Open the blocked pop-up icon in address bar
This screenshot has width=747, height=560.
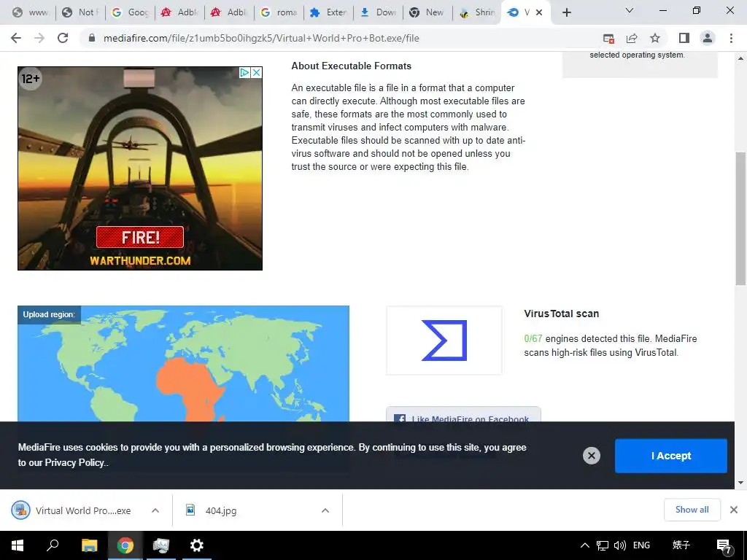(x=608, y=38)
